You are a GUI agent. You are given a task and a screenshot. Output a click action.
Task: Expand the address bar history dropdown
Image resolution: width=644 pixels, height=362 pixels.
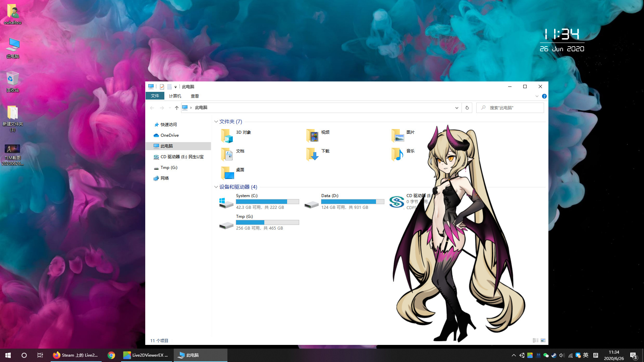tap(457, 108)
